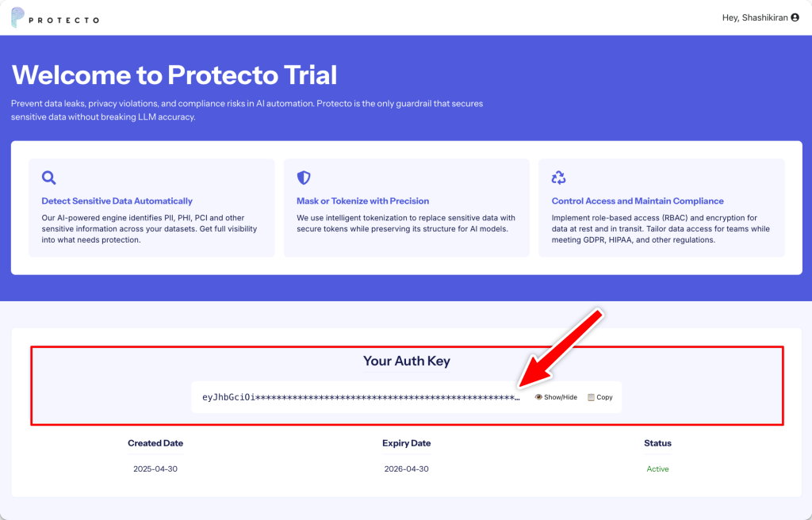Click the expiry date 2026-04-30
Screen dimensions: 812x520
click(x=406, y=469)
